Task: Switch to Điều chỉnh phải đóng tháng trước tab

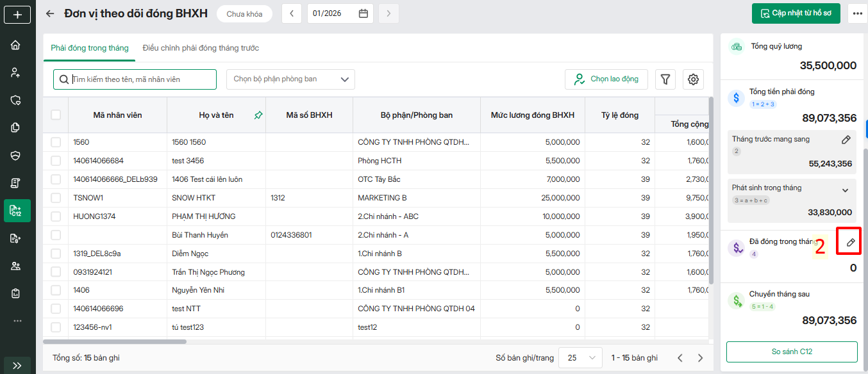Action: coord(201,48)
